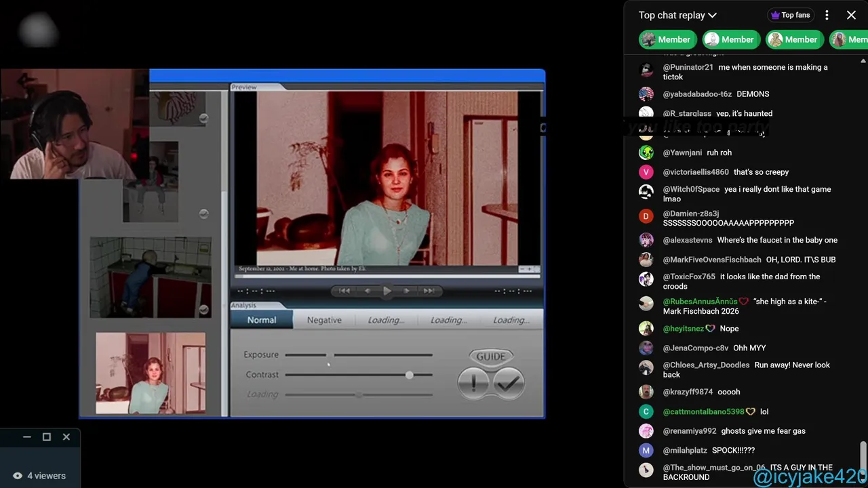Click the first Loading... analysis tab
Viewport: 868px width, 488px height.
(386, 320)
